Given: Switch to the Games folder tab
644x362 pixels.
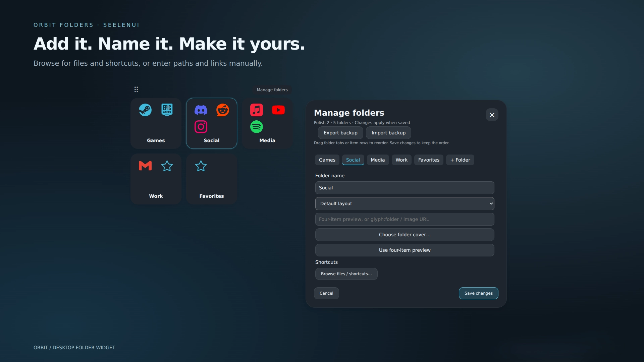Looking at the screenshot, I should pyautogui.click(x=327, y=160).
